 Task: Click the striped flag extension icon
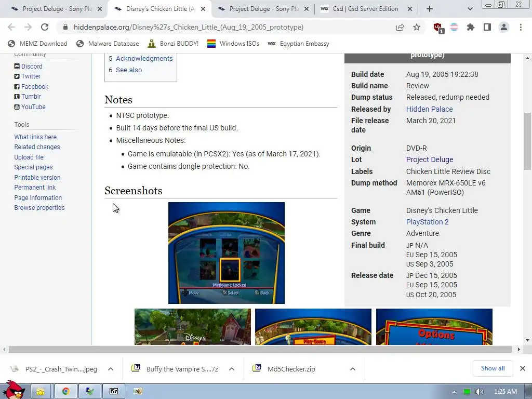pos(454,27)
